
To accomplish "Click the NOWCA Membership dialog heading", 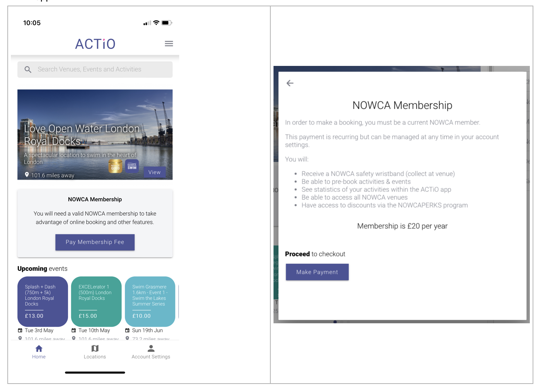I will 402,105.
